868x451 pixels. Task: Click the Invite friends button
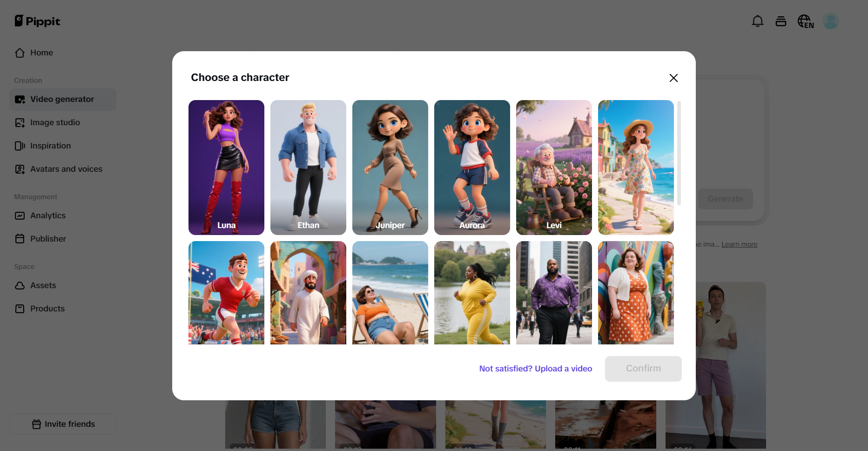(63, 424)
